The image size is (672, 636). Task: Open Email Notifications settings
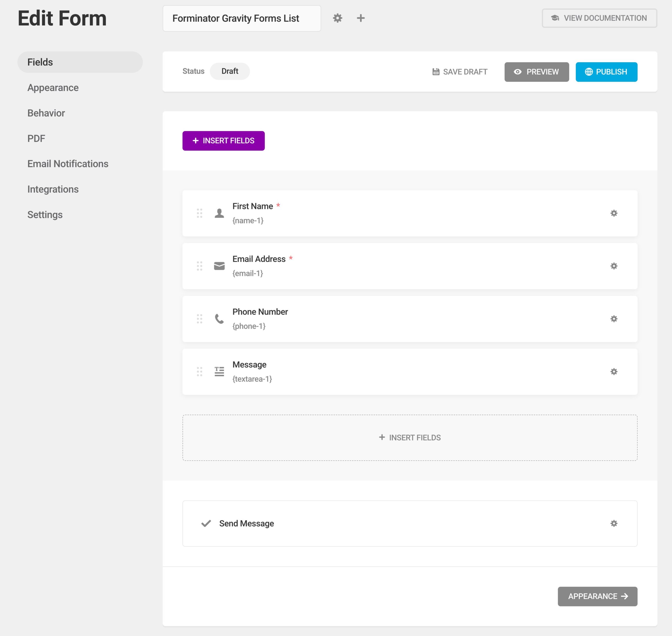click(x=67, y=163)
